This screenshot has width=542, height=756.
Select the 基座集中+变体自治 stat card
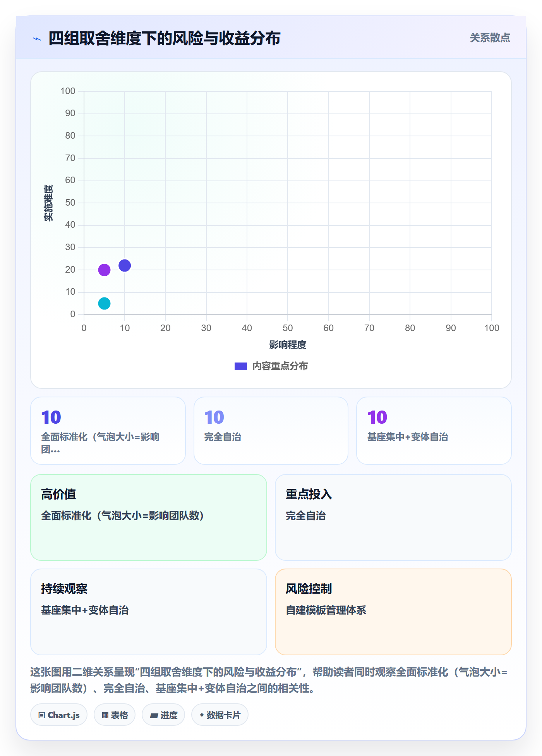click(x=434, y=430)
